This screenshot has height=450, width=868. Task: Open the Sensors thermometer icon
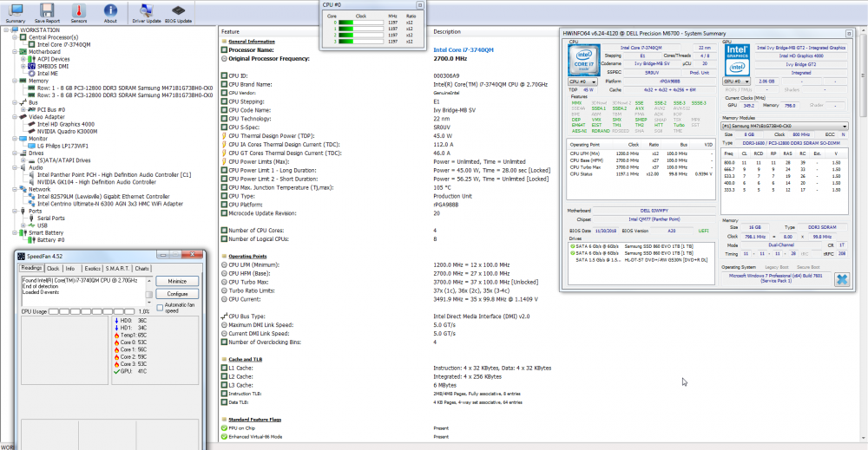(79, 12)
